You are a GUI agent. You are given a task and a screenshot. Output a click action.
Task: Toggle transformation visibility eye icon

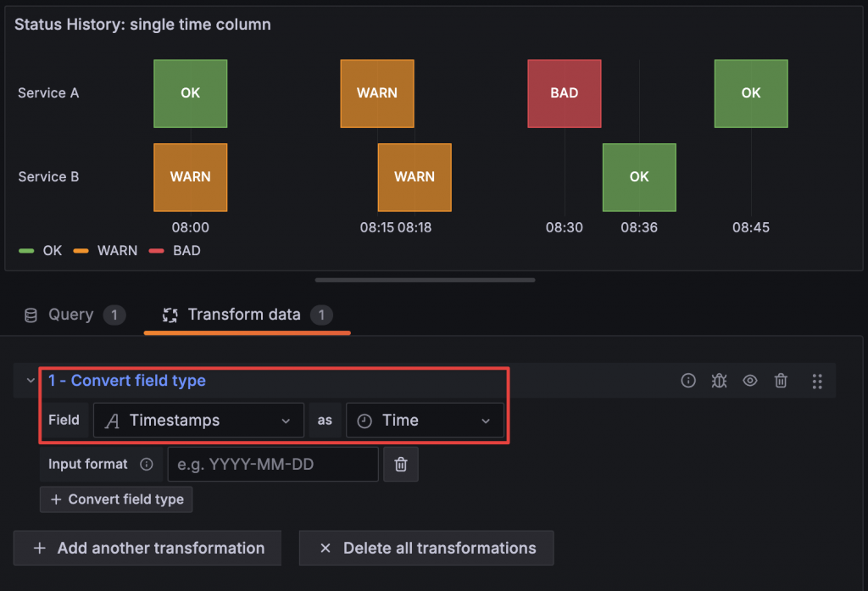(x=750, y=381)
